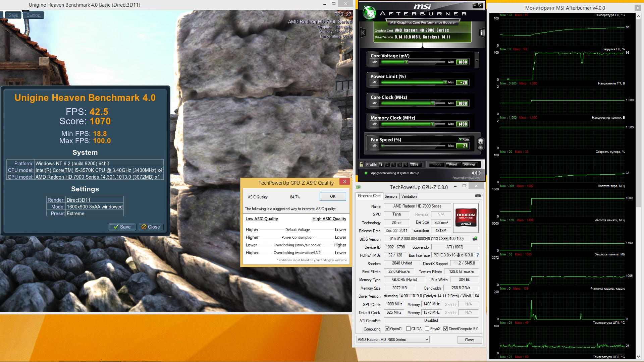Switch to the Sensors tab

(x=391, y=196)
